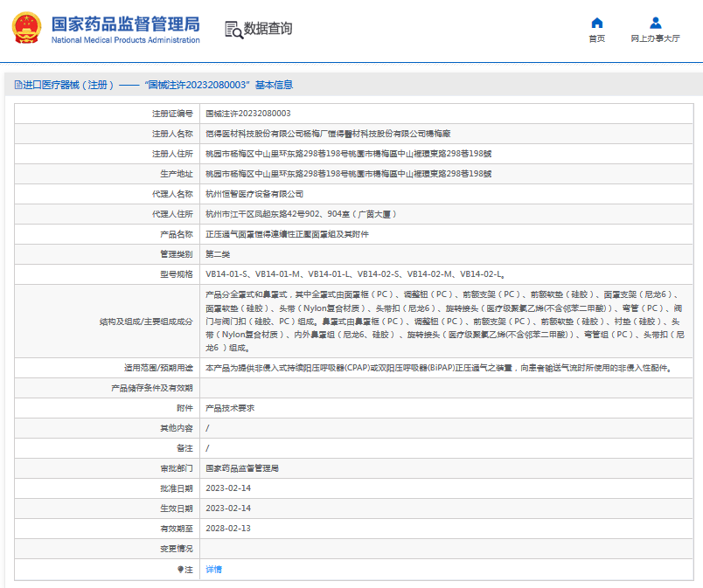The height and width of the screenshot is (588, 703).
Task: Click the 审批部门 label
Action: click(x=177, y=468)
